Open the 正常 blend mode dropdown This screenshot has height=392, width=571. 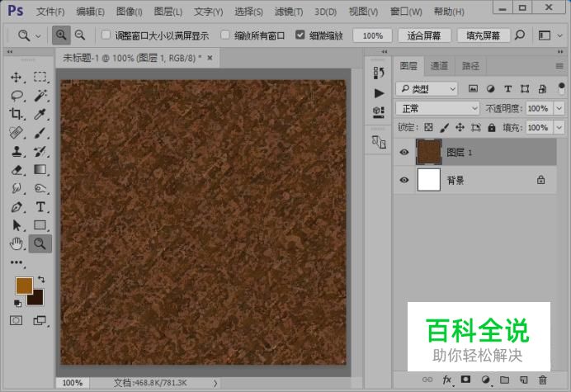point(437,108)
